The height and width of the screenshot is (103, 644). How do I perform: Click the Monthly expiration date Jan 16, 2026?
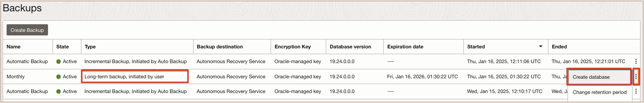point(422,77)
